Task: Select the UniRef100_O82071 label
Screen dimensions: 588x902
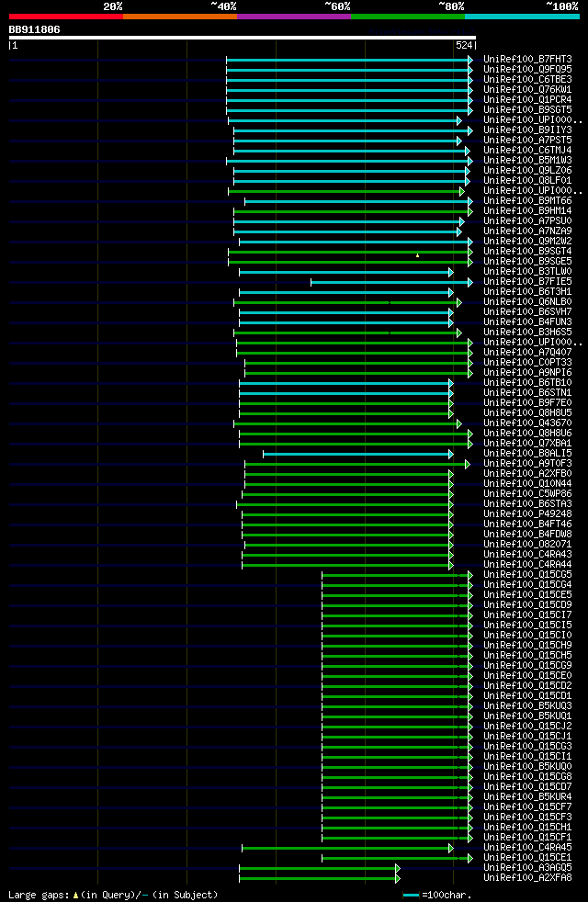Action: 527,544
